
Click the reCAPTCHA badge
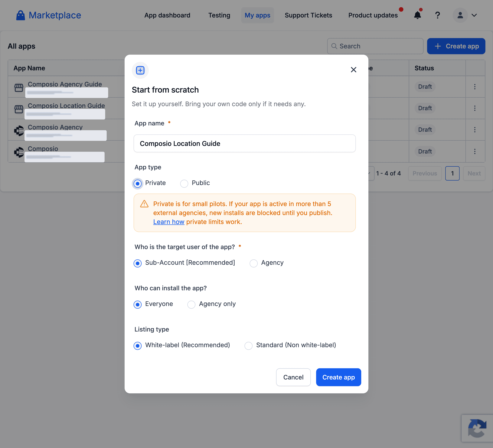477,428
